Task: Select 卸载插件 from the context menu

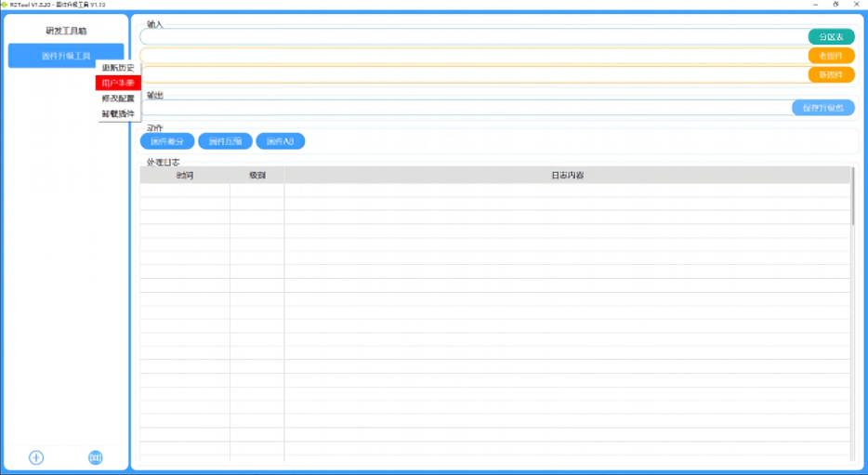Action: coord(118,113)
